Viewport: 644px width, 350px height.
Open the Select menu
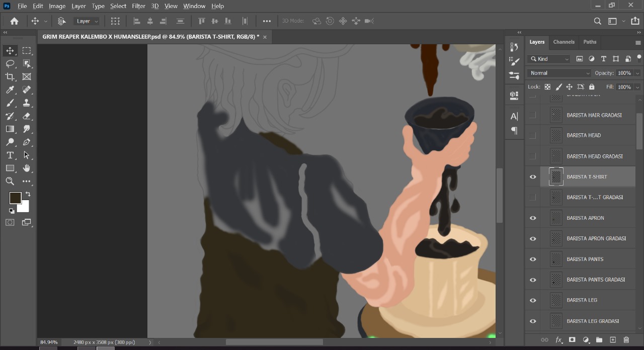118,6
